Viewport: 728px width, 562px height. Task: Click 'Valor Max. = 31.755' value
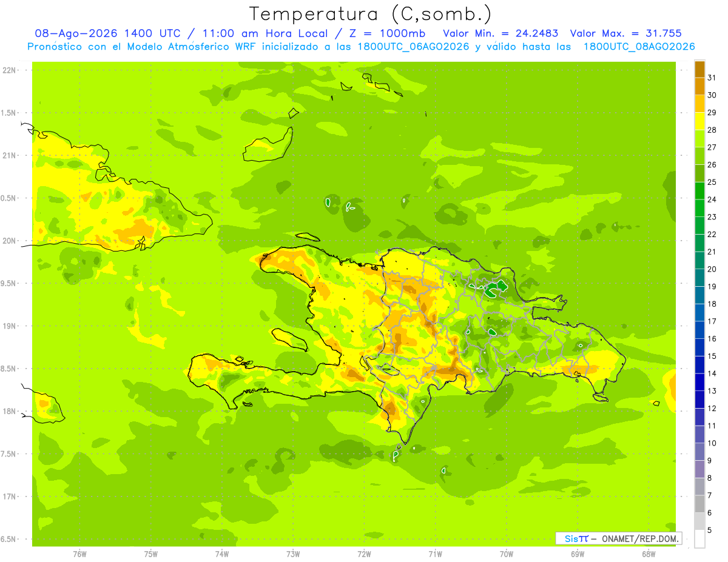point(625,33)
